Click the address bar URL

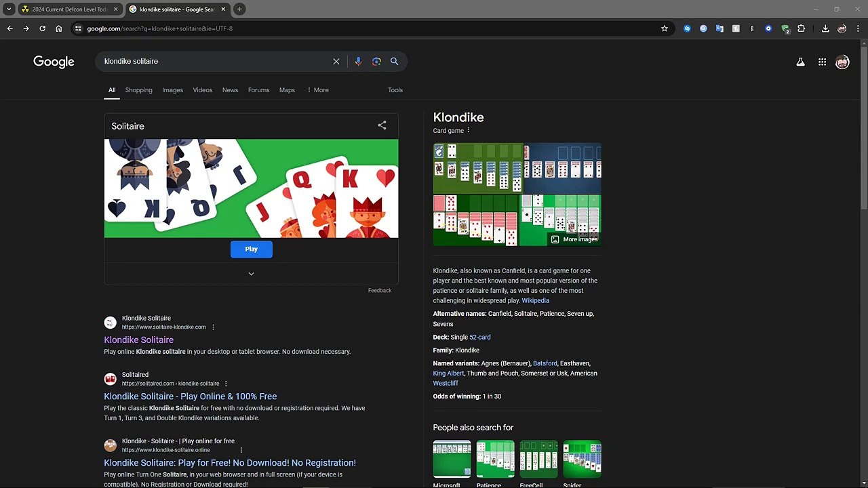click(x=159, y=28)
